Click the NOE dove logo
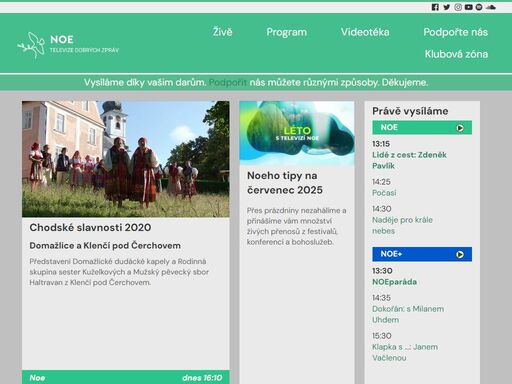This screenshot has height=384, width=512. 31,45
